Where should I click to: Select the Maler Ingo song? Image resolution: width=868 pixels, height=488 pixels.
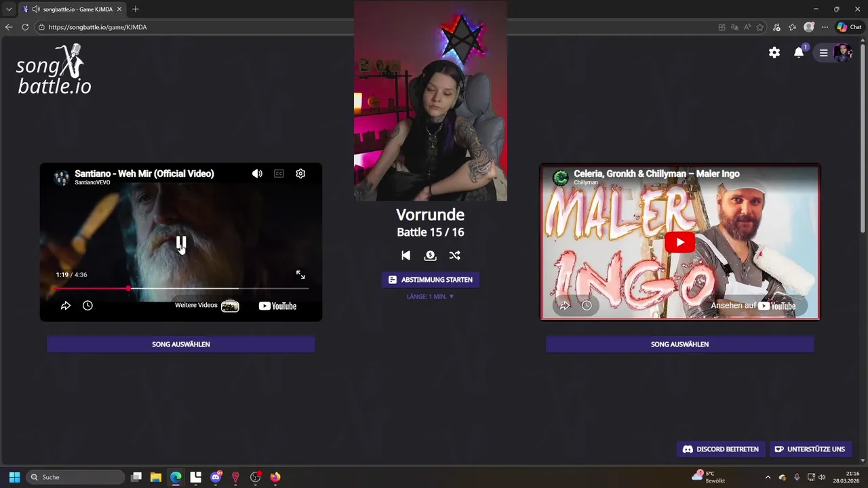pyautogui.click(x=679, y=344)
